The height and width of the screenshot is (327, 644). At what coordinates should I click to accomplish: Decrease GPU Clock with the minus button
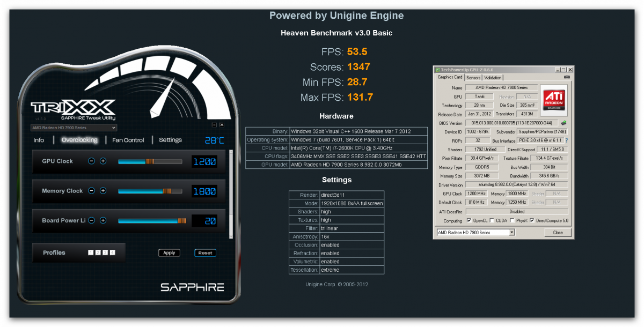tap(91, 161)
